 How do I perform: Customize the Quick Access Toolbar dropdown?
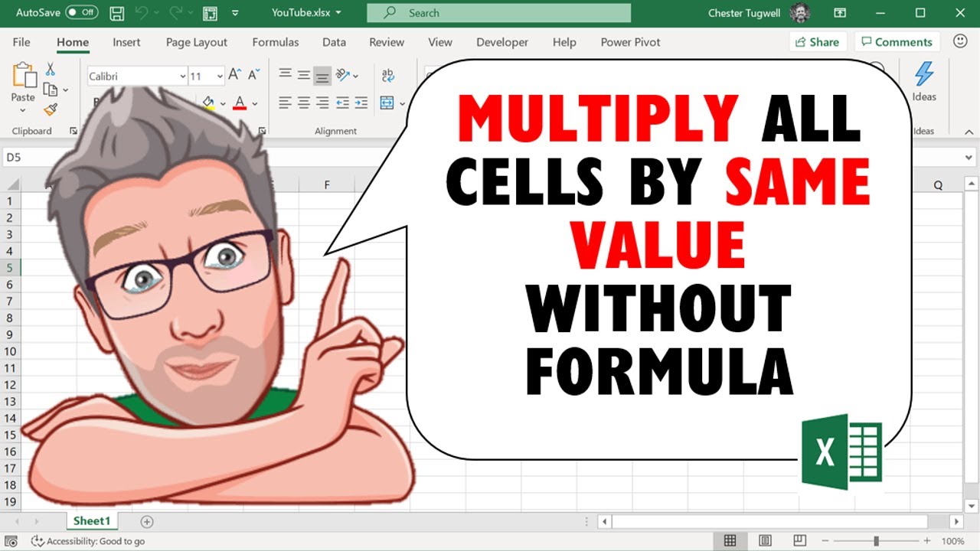tap(234, 13)
